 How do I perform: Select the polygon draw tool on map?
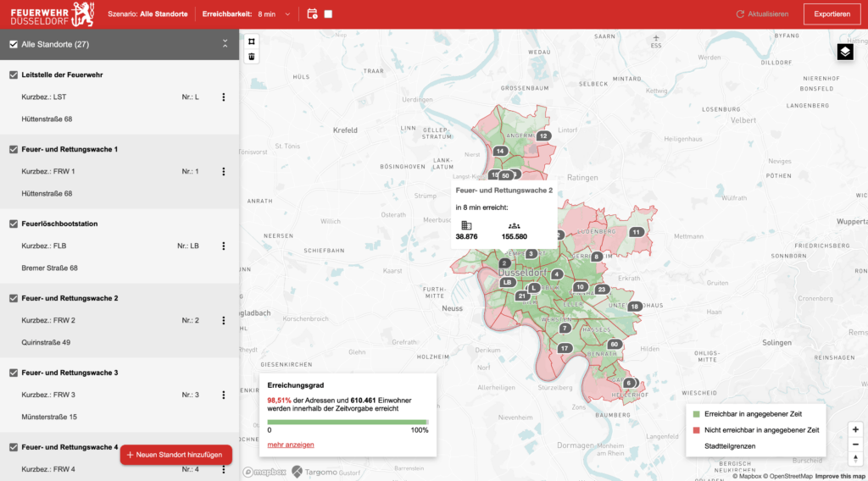point(251,41)
